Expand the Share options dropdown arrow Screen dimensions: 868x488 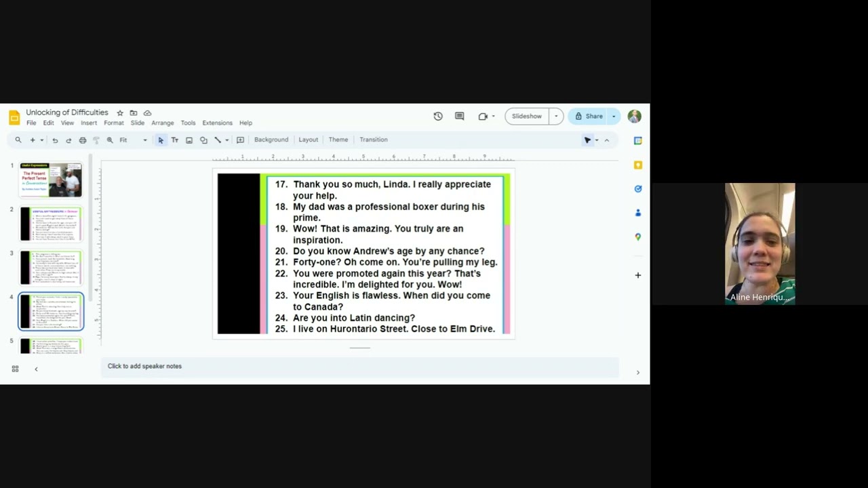[614, 117]
